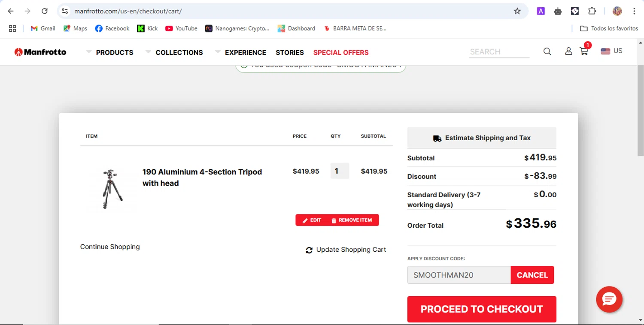The height and width of the screenshot is (325, 644).
Task: Open Dashboard bookmark
Action: pos(296,28)
